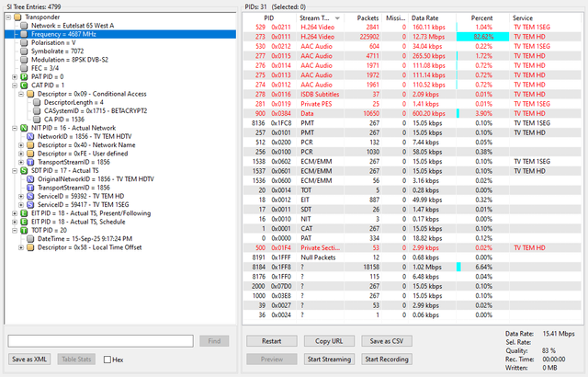Click the green E icon of EIT Present/Following

[24, 213]
